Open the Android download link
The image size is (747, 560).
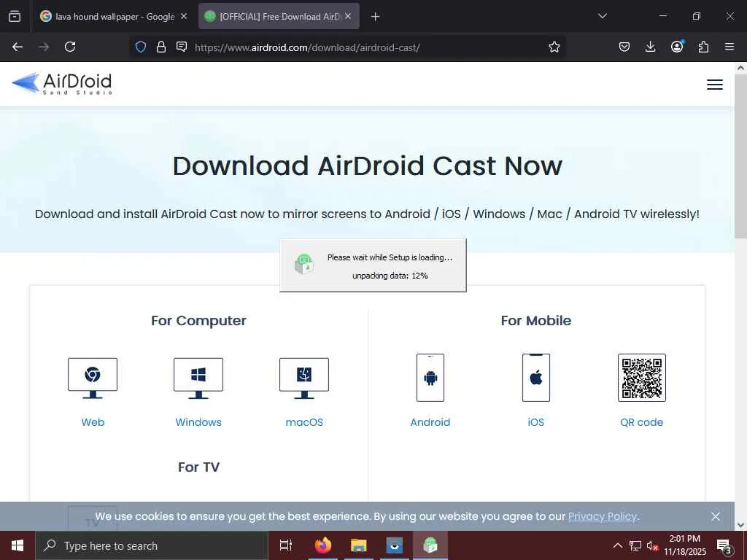click(x=430, y=422)
